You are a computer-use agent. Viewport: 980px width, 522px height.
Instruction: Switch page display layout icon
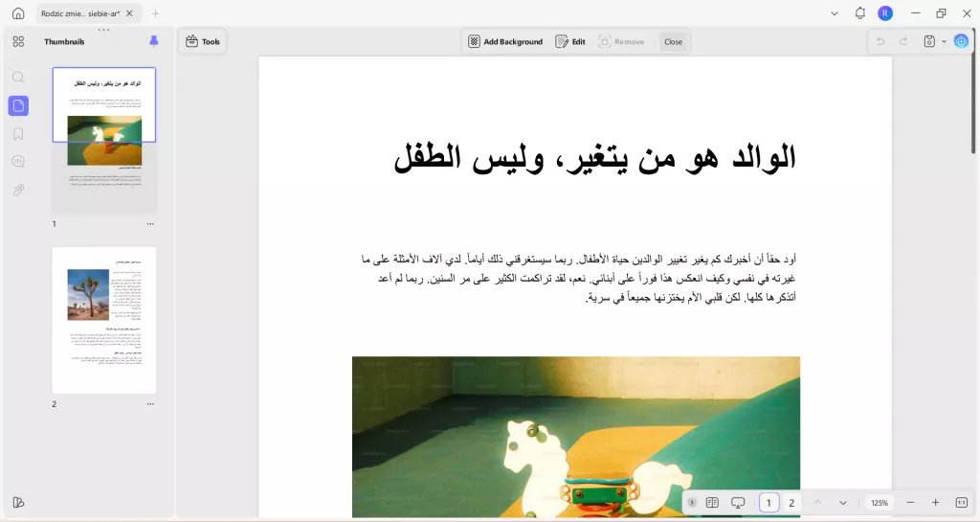coord(712,503)
